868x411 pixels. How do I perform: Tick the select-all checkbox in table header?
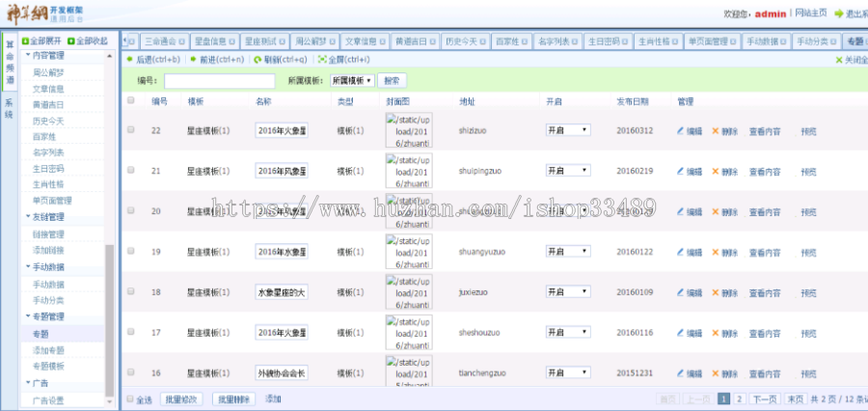point(131,100)
